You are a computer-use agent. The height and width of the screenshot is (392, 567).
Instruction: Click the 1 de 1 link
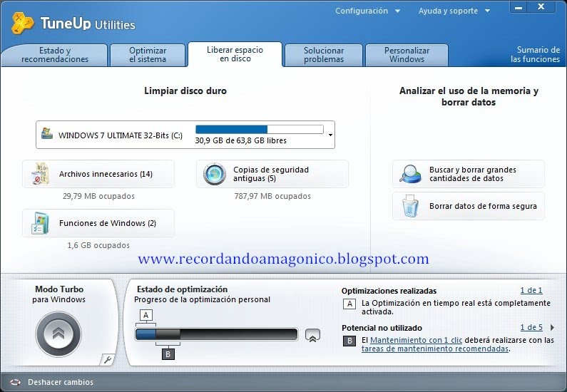[x=531, y=290]
